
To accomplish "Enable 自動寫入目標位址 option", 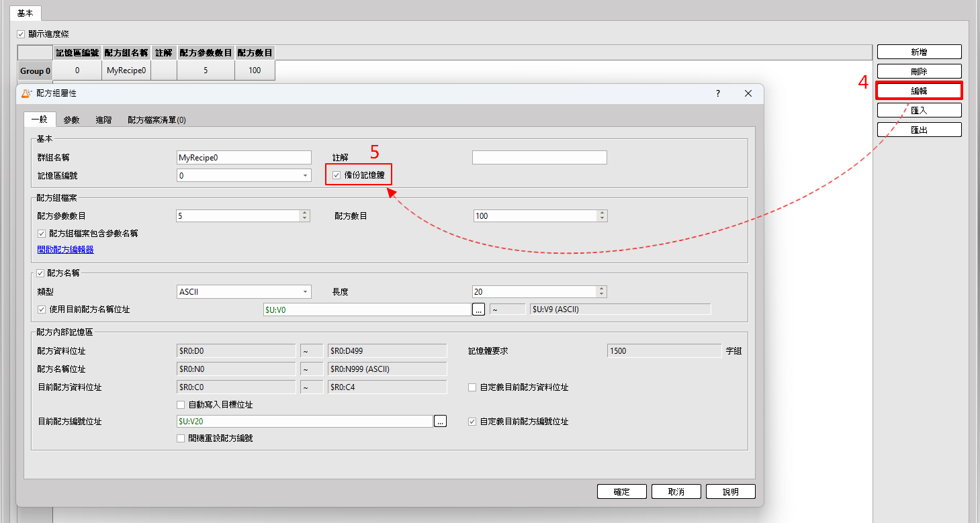I will click(181, 405).
